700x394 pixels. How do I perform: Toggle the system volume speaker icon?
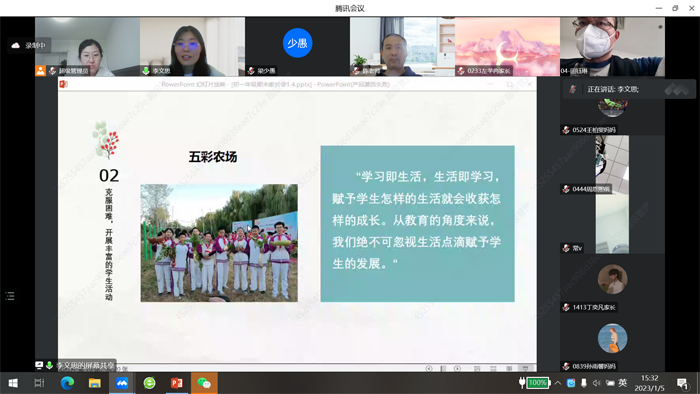[597, 383]
